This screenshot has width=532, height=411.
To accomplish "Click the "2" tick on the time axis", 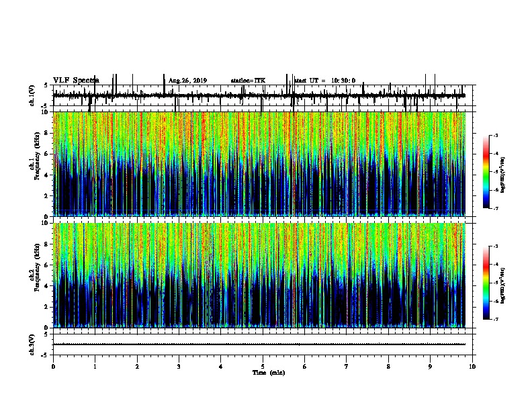I will [x=137, y=367].
